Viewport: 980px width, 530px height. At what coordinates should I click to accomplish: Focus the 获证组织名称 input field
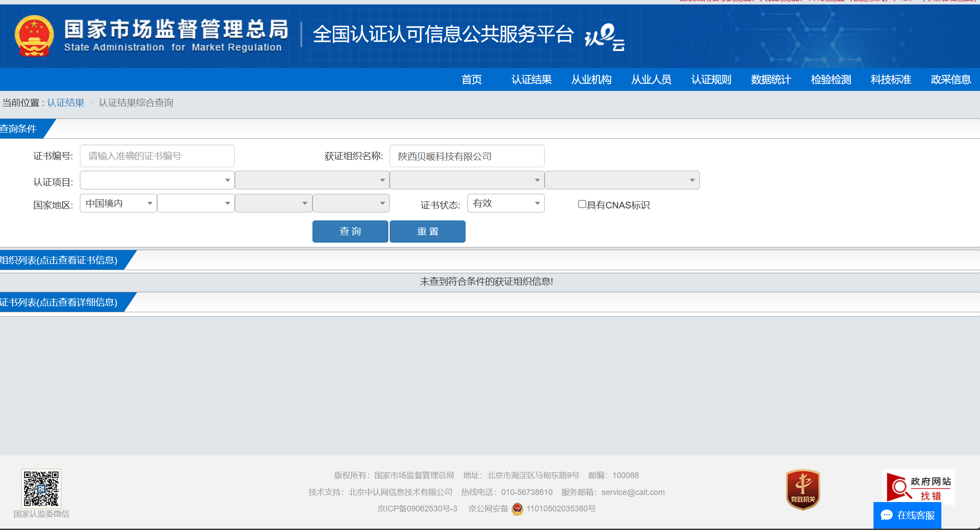click(467, 156)
